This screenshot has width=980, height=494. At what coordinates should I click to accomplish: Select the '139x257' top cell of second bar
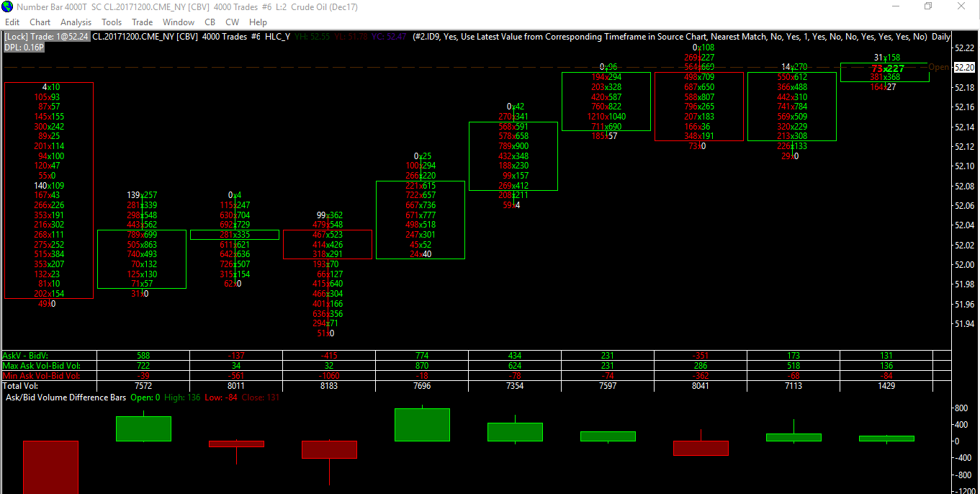(142, 195)
